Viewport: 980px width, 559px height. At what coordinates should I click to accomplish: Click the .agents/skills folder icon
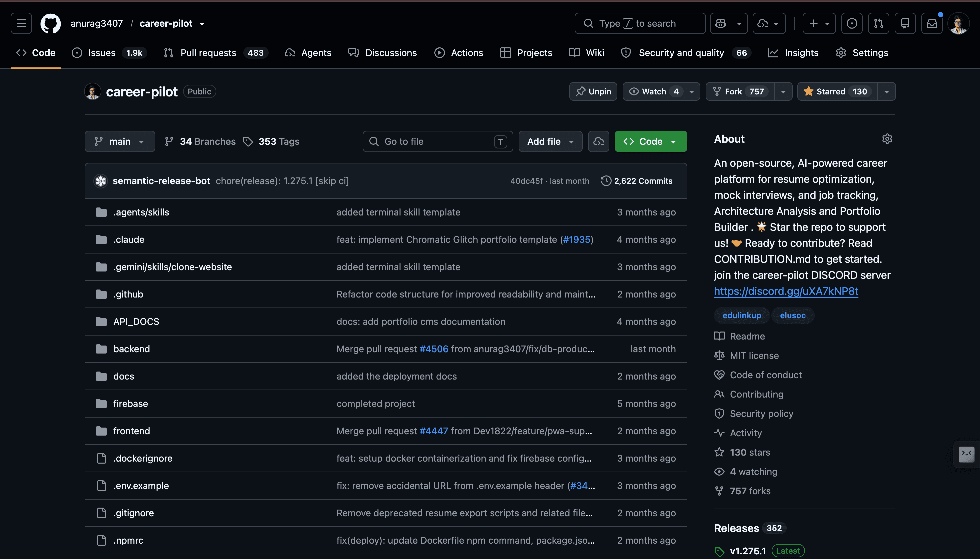click(101, 212)
